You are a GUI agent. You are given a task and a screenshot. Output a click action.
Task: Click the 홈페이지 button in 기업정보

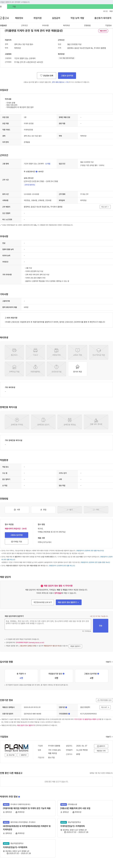(x=101, y=746)
